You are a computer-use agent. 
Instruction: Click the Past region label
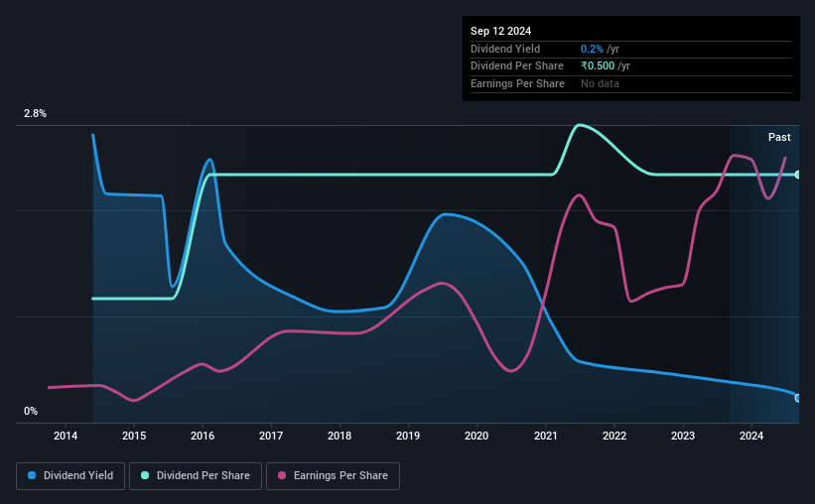pyautogui.click(x=779, y=137)
